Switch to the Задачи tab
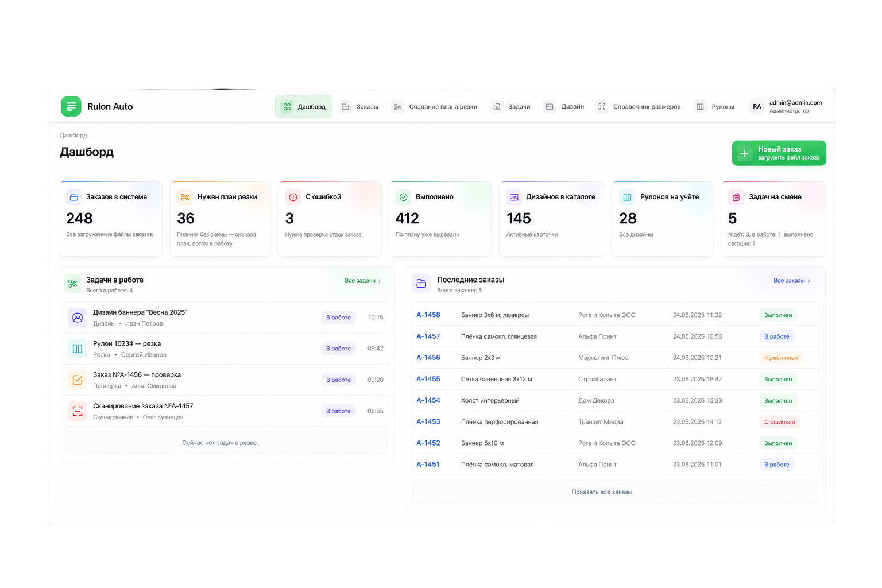 click(511, 107)
